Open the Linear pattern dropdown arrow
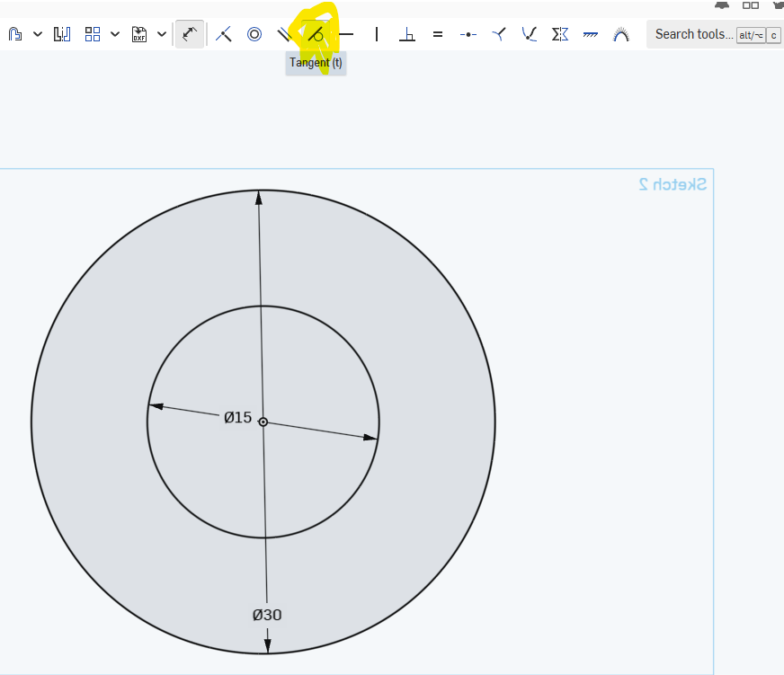The height and width of the screenshot is (675, 784). click(x=115, y=35)
